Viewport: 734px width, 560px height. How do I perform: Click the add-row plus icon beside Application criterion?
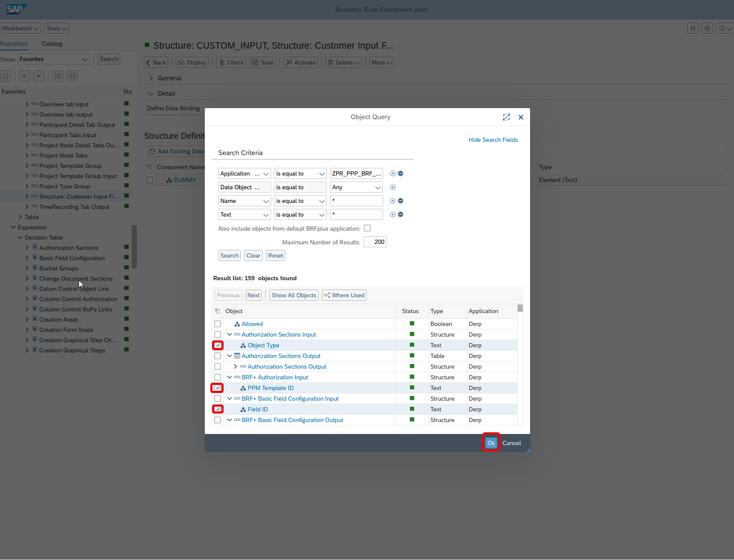click(392, 173)
